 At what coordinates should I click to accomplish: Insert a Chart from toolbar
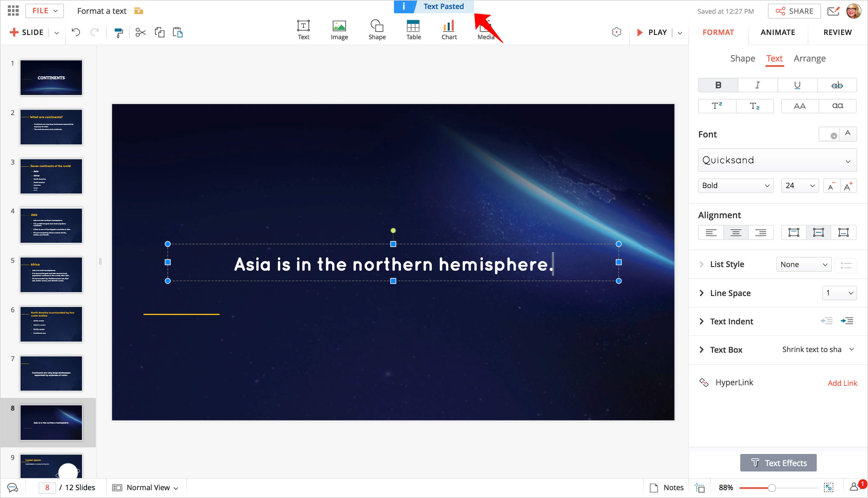click(x=448, y=30)
